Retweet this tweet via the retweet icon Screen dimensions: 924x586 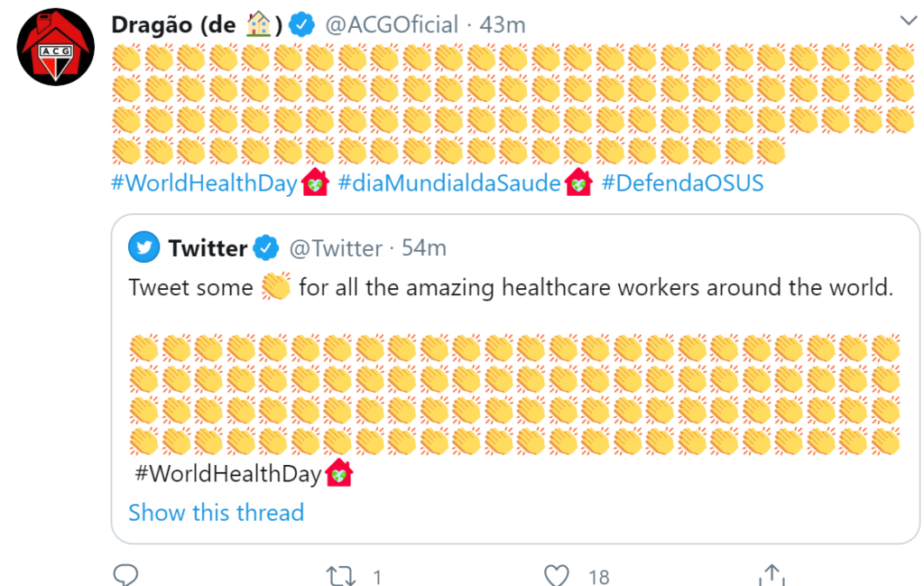(340, 575)
